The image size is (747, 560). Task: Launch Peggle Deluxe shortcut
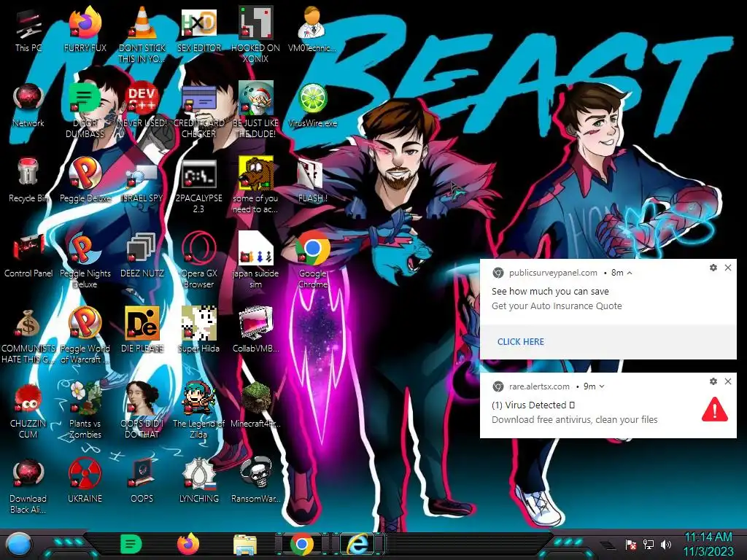(85, 180)
